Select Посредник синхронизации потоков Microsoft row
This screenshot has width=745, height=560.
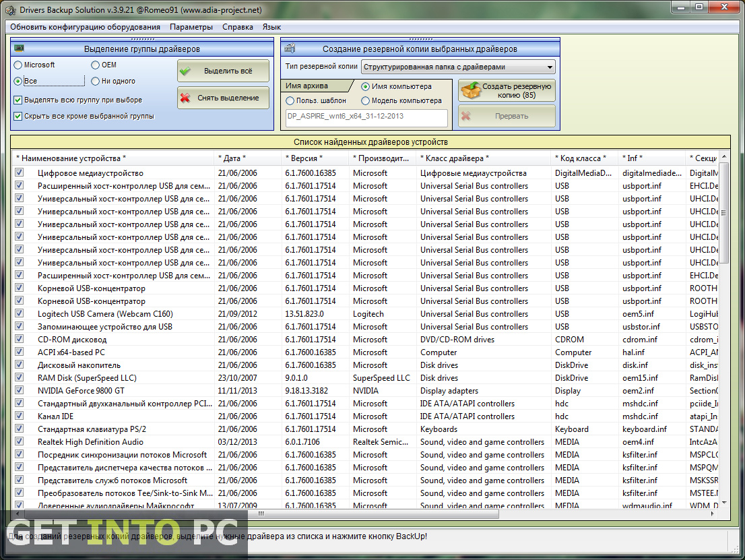coord(366,454)
